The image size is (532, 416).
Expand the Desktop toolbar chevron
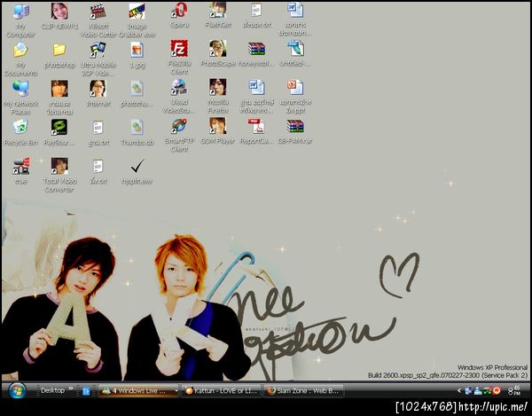pyautogui.click(x=71, y=389)
